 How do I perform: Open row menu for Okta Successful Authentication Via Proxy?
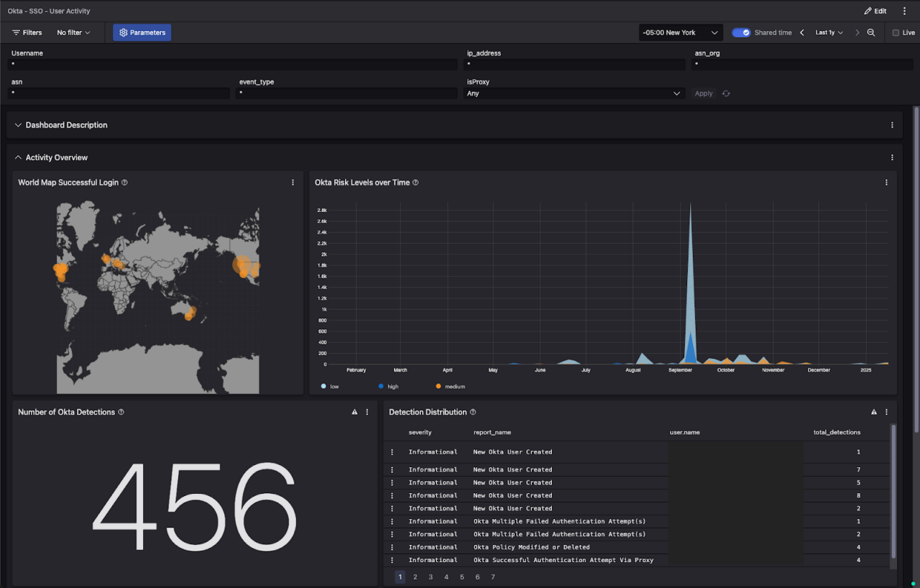[x=392, y=560]
